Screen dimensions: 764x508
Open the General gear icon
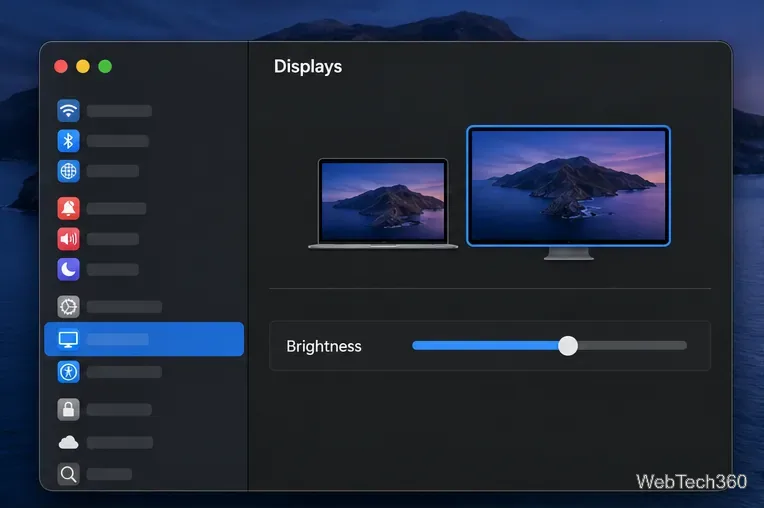point(68,306)
